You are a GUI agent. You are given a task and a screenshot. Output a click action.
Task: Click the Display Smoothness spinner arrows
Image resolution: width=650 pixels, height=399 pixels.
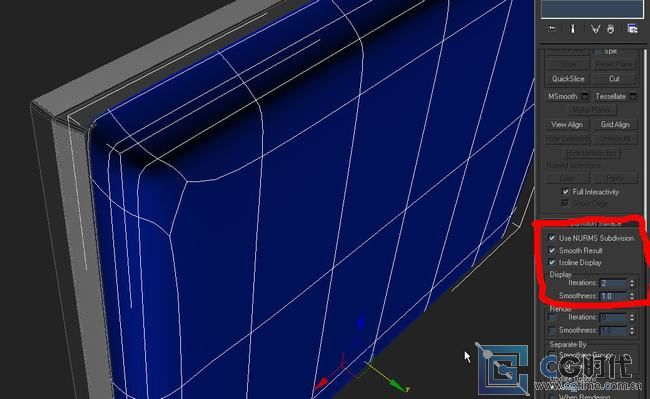coord(632,296)
